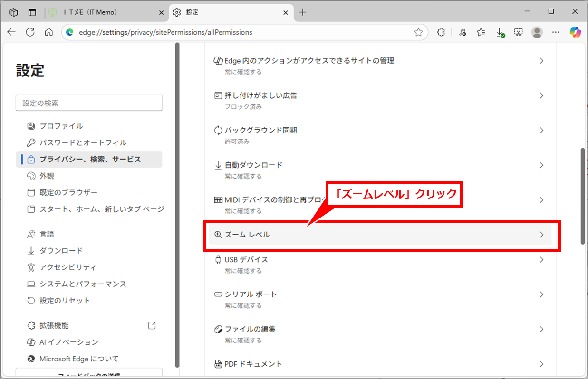Expand the ズーム レベル row chevron
This screenshot has height=379, width=588.
click(541, 235)
